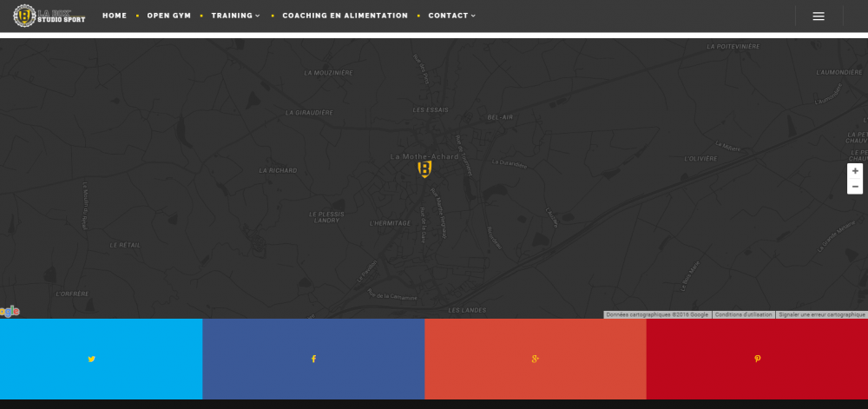Open the Facebook social link

313,359
